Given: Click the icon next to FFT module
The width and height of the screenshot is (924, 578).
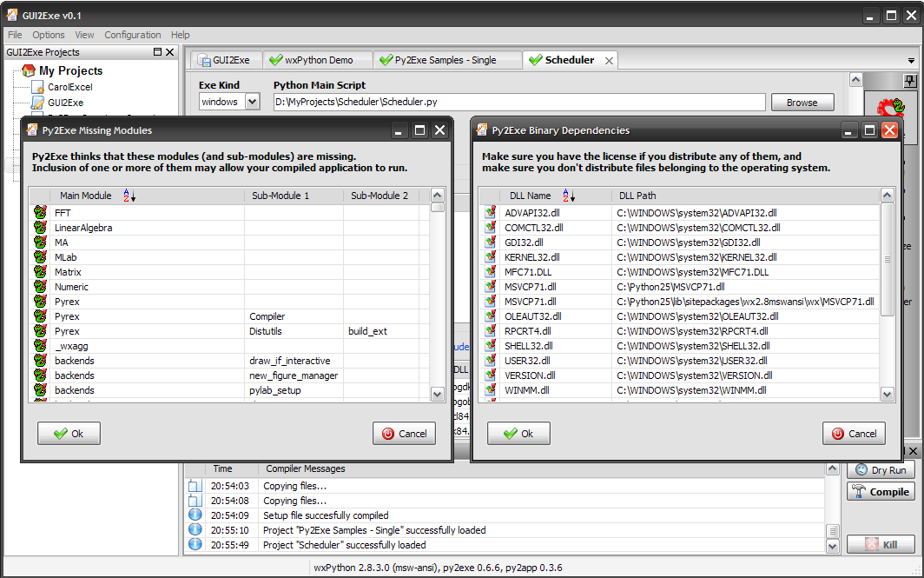Looking at the screenshot, I should [40, 212].
